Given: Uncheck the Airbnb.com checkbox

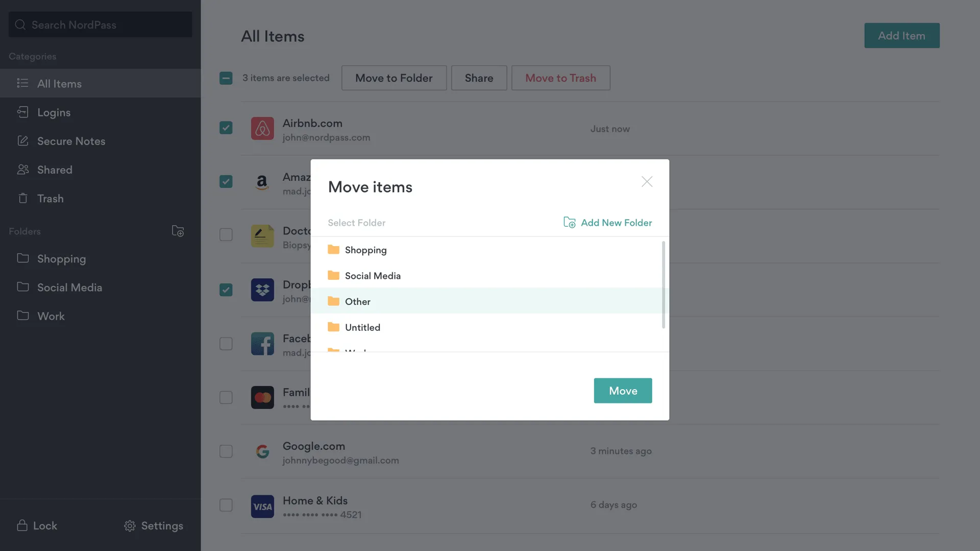Looking at the screenshot, I should (226, 128).
